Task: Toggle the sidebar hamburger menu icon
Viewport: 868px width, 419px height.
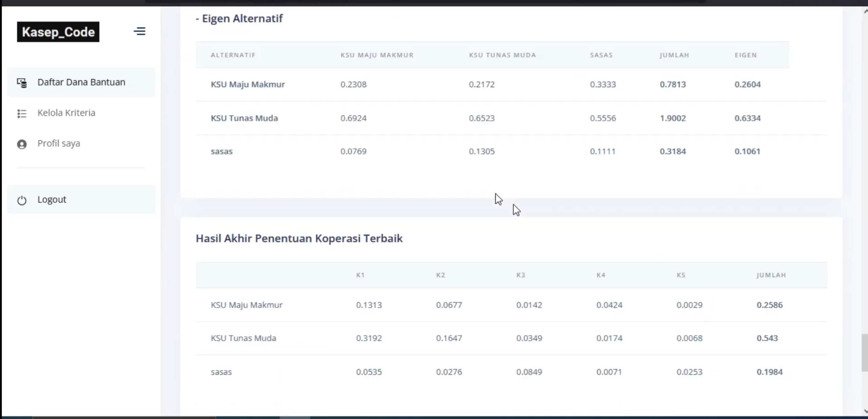Action: click(140, 32)
